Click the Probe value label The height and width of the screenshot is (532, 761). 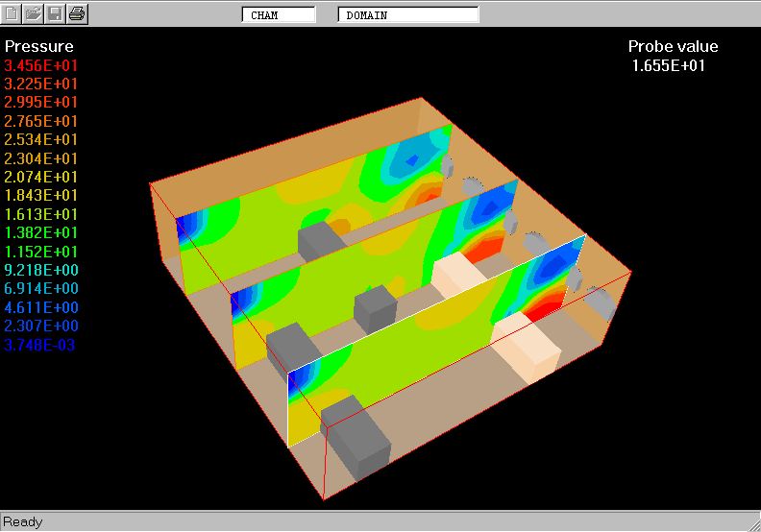point(673,46)
